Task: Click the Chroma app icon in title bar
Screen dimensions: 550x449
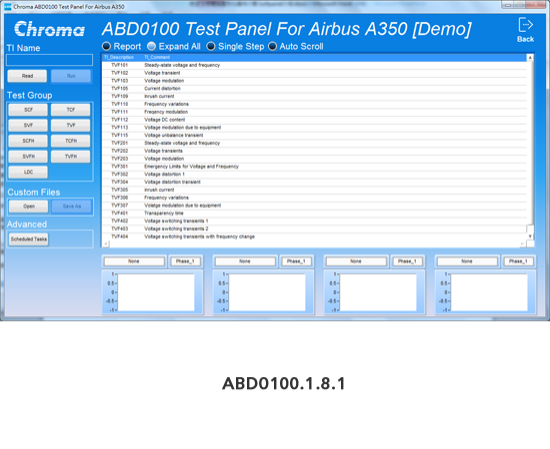Action: pos(7,7)
